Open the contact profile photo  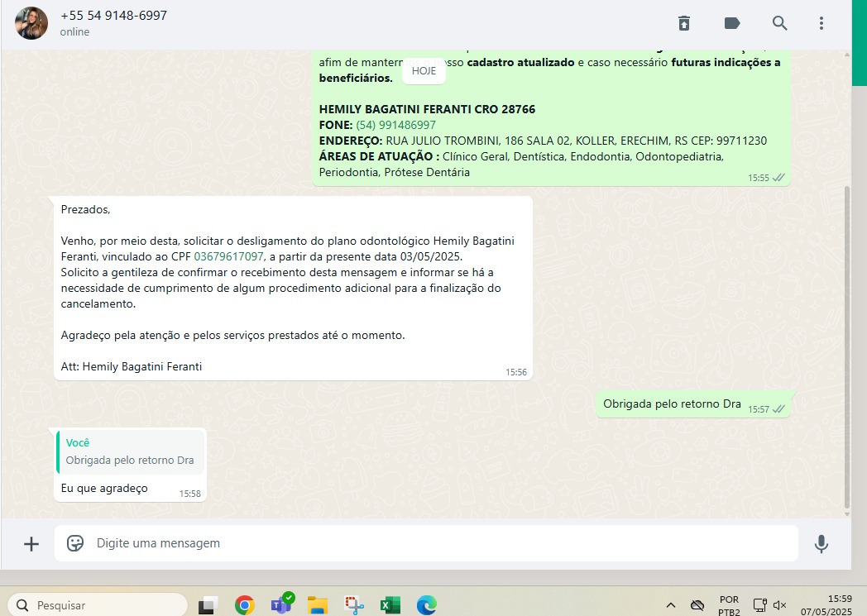point(31,23)
